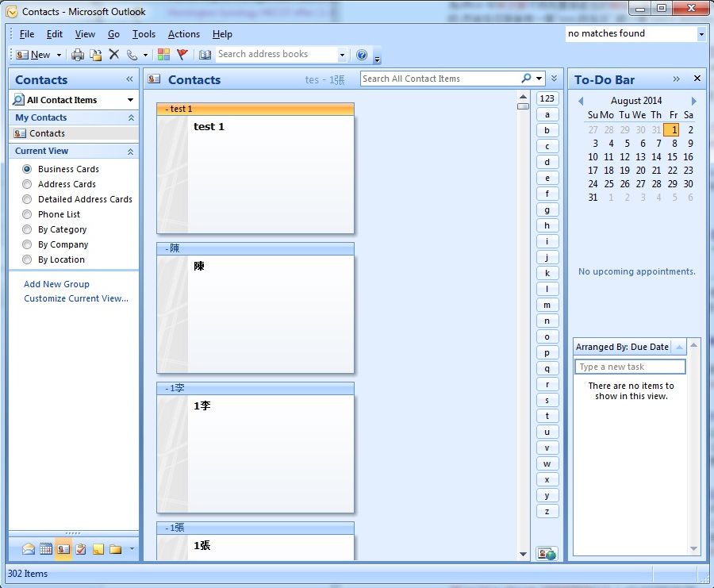This screenshot has height=588, width=714.
Task: Open All Contact Items dropdown
Action: [x=130, y=100]
